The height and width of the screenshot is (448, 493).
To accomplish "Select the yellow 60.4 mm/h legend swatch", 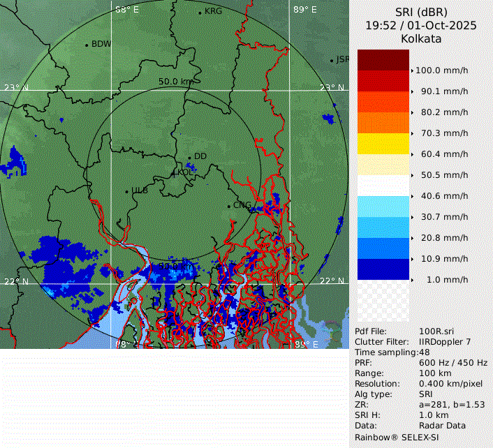I will tap(383, 144).
